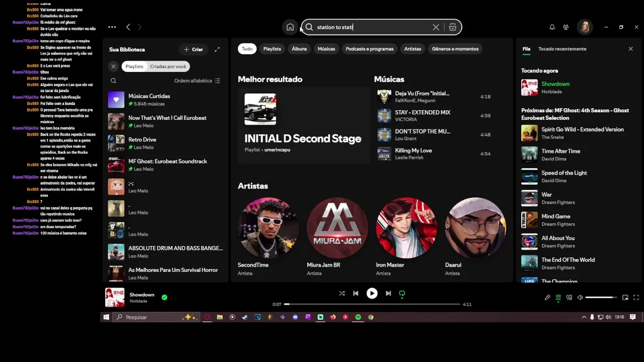Switch to the Fila tab
The width and height of the screenshot is (644, 362).
pyautogui.click(x=526, y=49)
